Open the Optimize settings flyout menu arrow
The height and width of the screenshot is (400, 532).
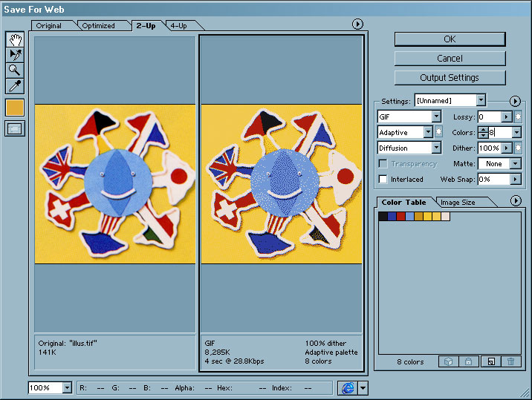[515, 101]
